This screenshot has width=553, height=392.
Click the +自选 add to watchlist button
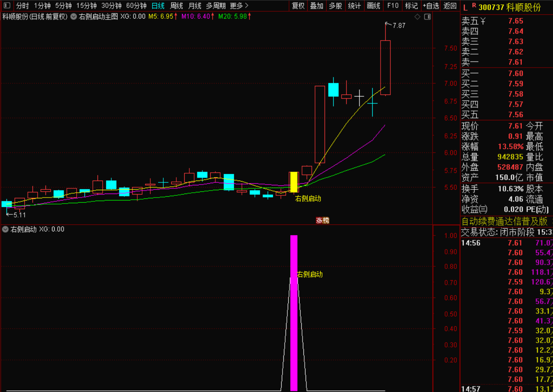[x=430, y=6]
